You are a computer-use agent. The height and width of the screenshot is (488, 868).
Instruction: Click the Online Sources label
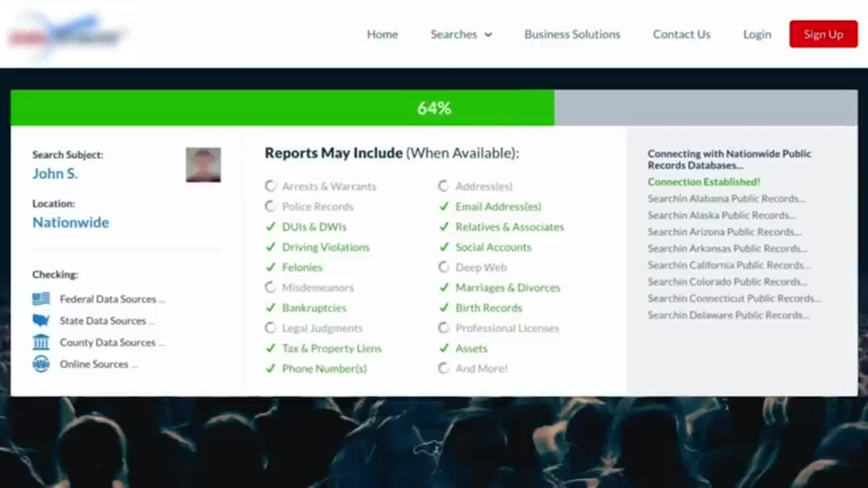(98, 364)
